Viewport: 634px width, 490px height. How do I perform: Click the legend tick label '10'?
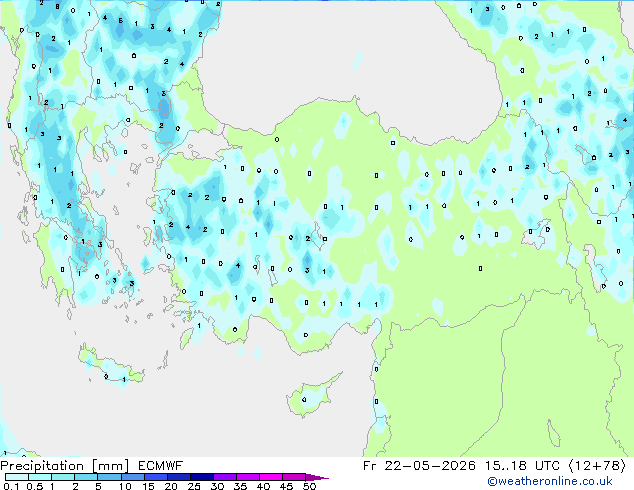tap(125, 486)
